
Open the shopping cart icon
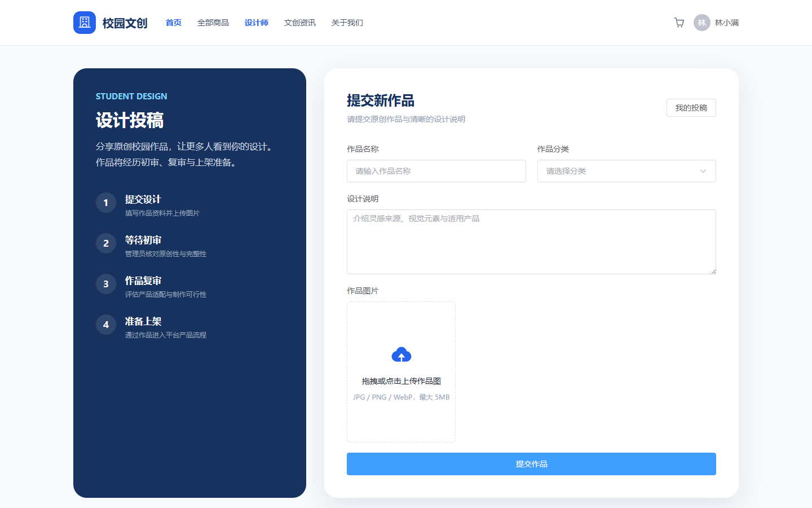(x=679, y=23)
